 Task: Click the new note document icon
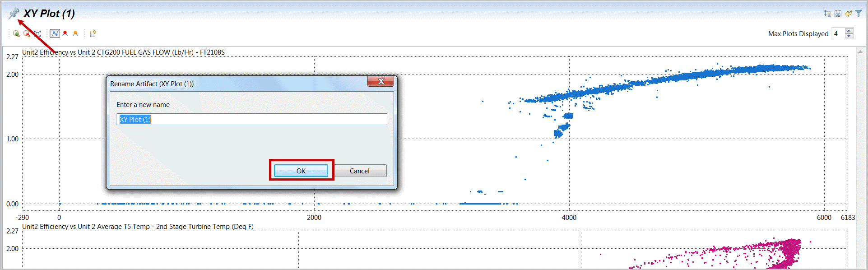[x=93, y=34]
